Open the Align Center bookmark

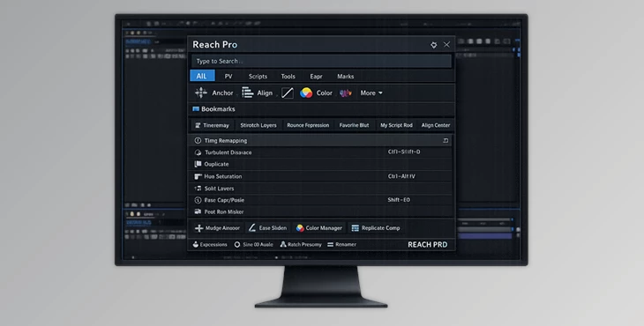tap(436, 125)
